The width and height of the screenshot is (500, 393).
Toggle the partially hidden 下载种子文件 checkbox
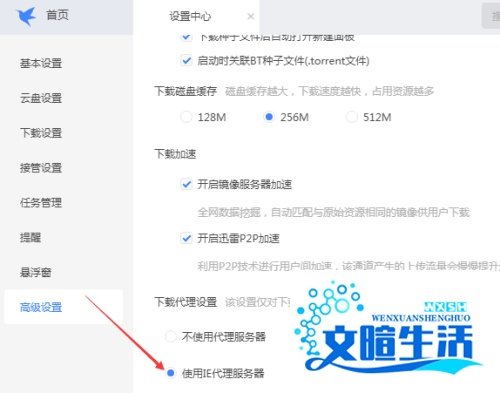[x=186, y=37]
